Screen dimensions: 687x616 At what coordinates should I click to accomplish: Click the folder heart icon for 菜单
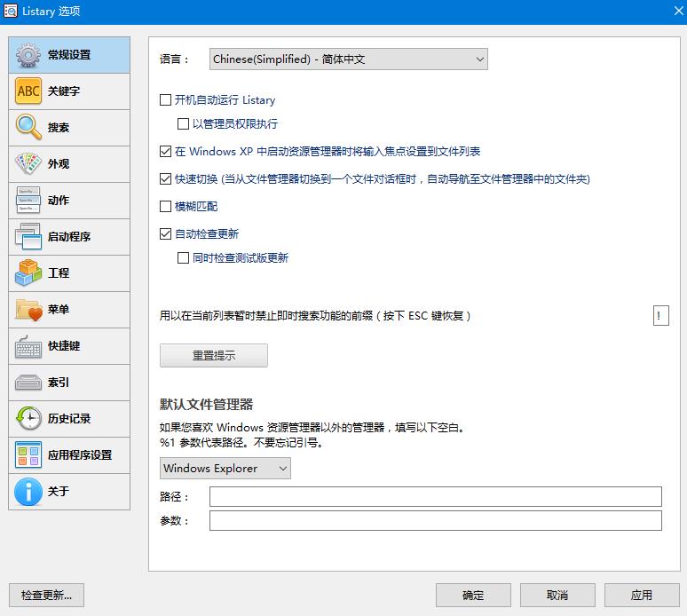pos(28,310)
